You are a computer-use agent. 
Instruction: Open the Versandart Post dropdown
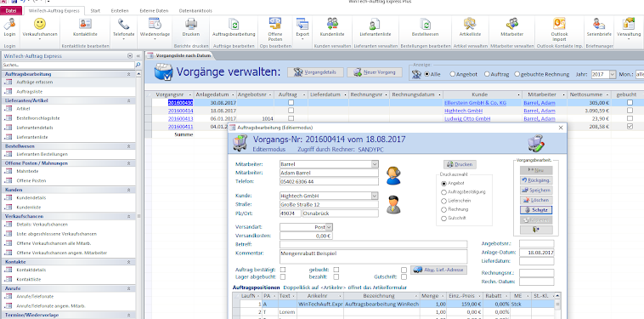(x=329, y=227)
